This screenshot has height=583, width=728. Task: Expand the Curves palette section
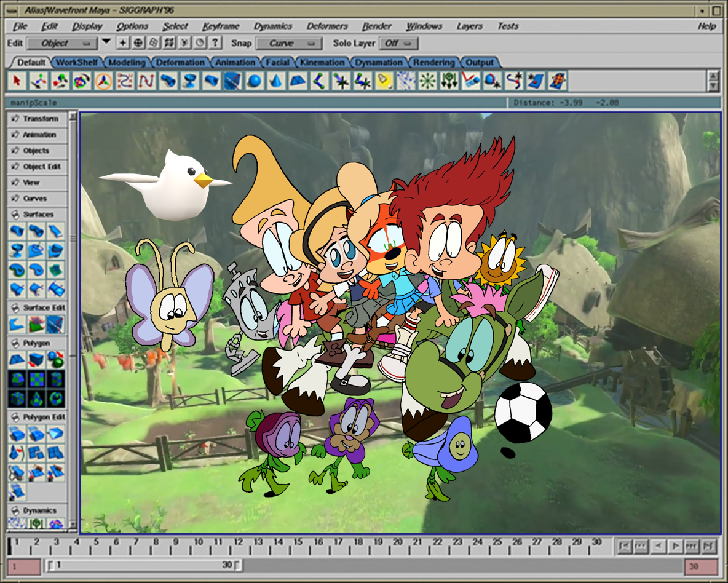37,199
